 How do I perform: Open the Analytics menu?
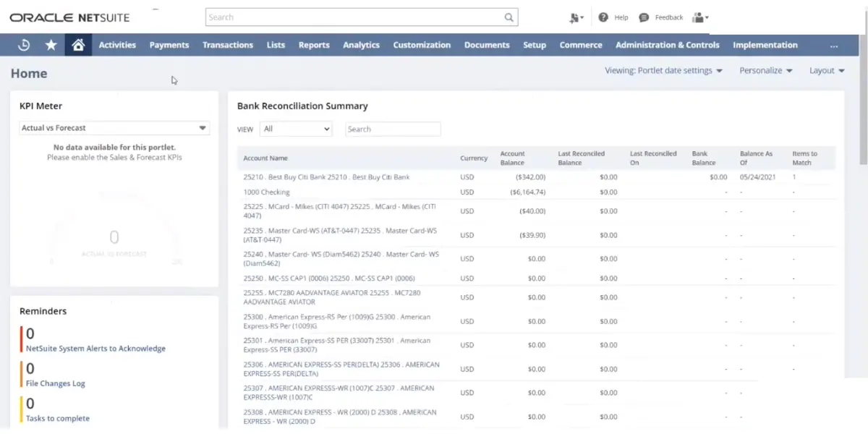[361, 45]
